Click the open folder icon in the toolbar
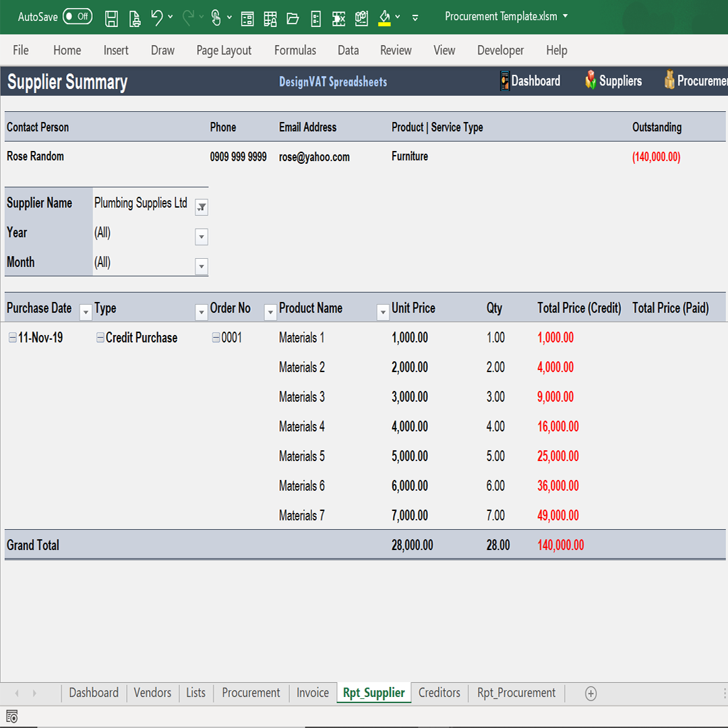Viewport: 728px width, 728px height. tap(293, 18)
